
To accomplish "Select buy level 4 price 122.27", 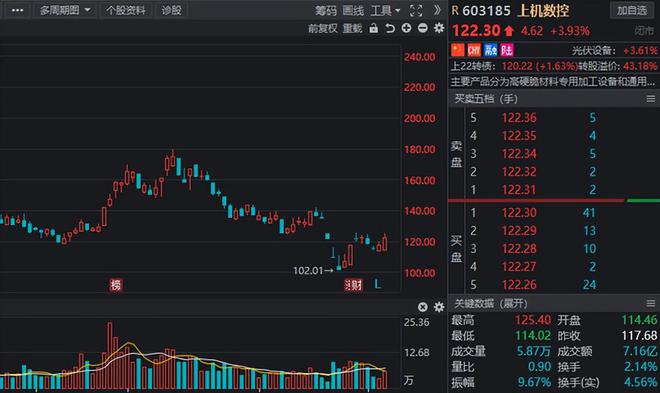I will (519, 267).
